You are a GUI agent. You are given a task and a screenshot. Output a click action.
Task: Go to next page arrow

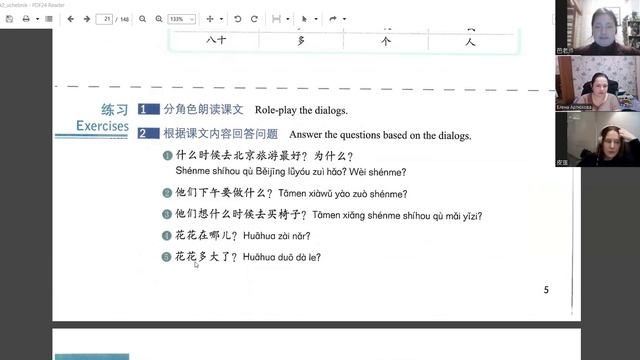tap(87, 19)
